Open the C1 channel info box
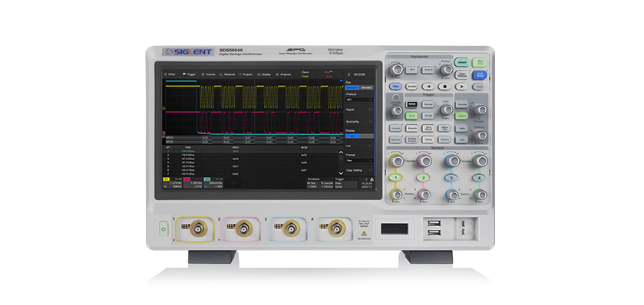The image size is (644, 305). click(x=173, y=183)
